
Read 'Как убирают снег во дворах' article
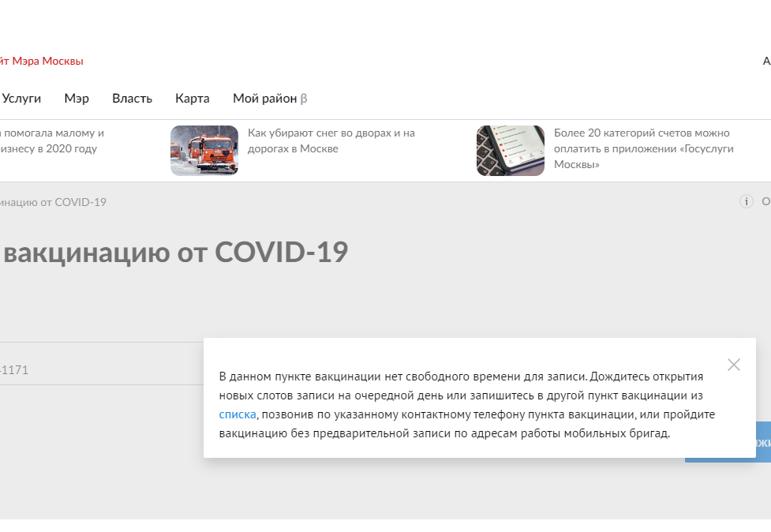pos(331,140)
